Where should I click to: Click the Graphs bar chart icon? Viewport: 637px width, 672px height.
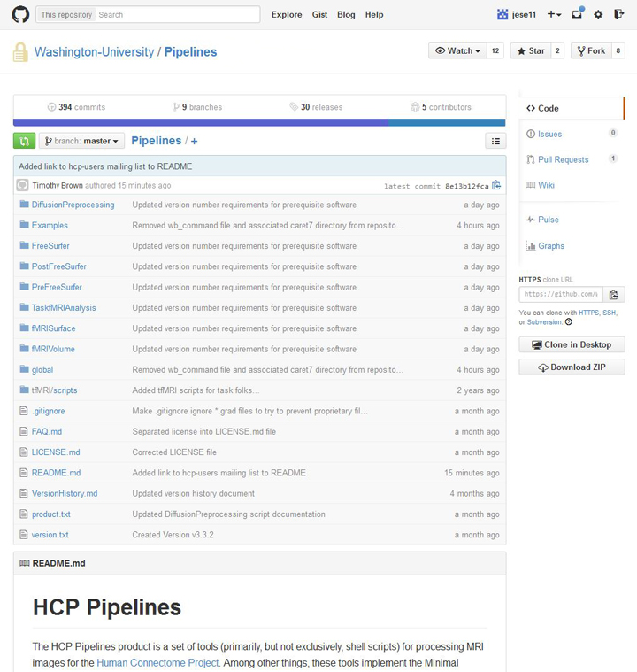tap(530, 246)
